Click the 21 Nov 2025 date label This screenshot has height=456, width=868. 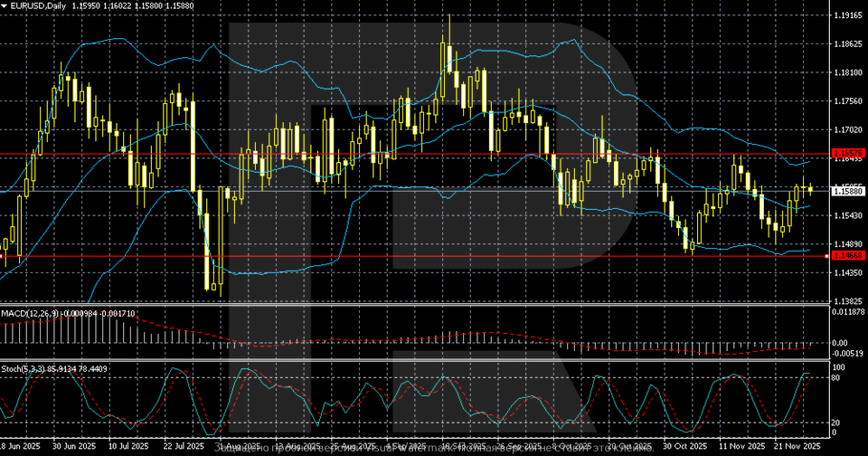point(796,447)
